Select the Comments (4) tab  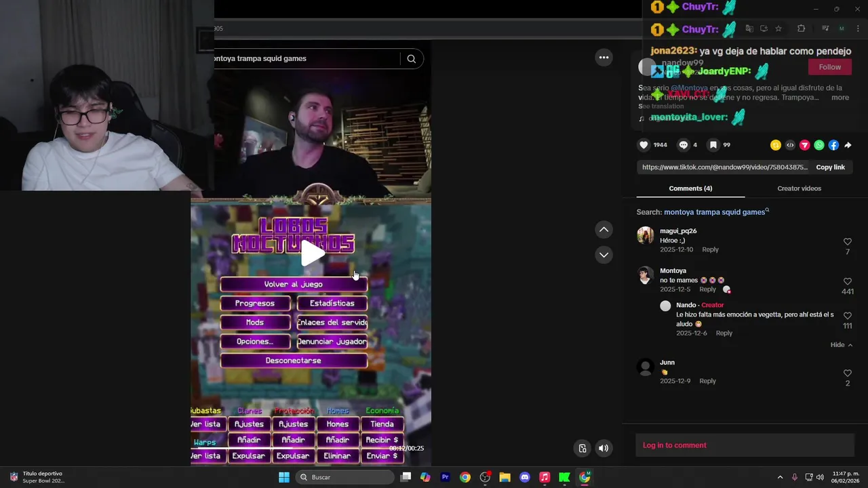(x=690, y=188)
